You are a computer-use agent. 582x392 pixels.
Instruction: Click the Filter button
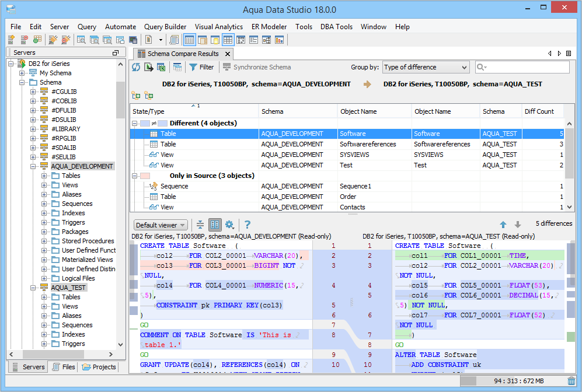201,67
